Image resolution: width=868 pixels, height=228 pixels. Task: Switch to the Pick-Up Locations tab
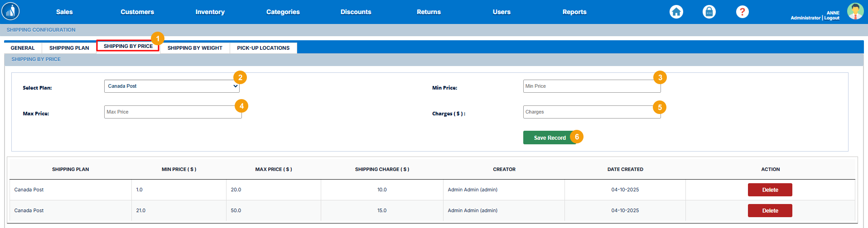click(263, 48)
